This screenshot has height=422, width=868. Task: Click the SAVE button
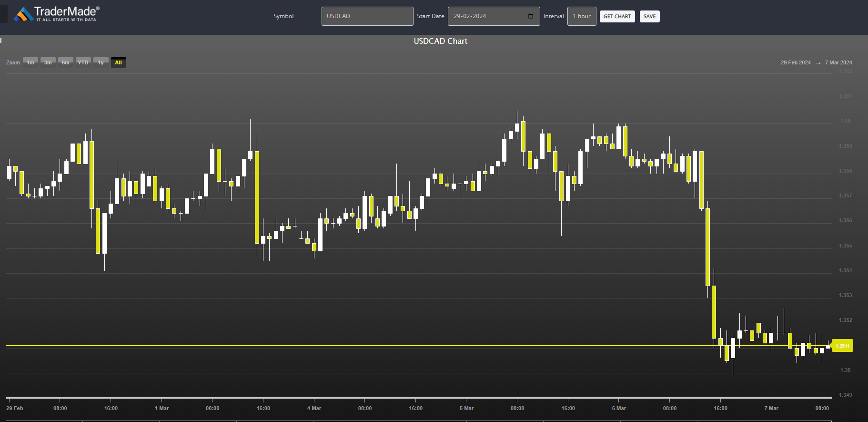coord(649,16)
